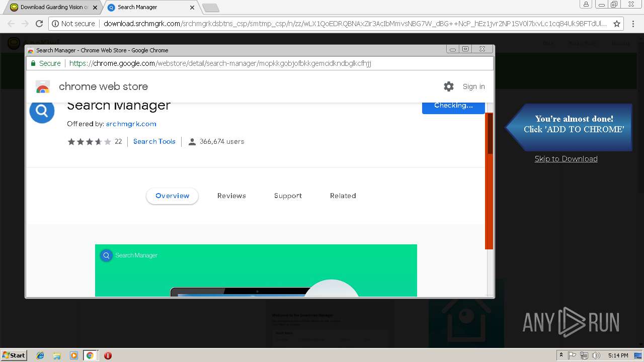
Task: Click the green Secure padlock icon
Action: point(33,63)
